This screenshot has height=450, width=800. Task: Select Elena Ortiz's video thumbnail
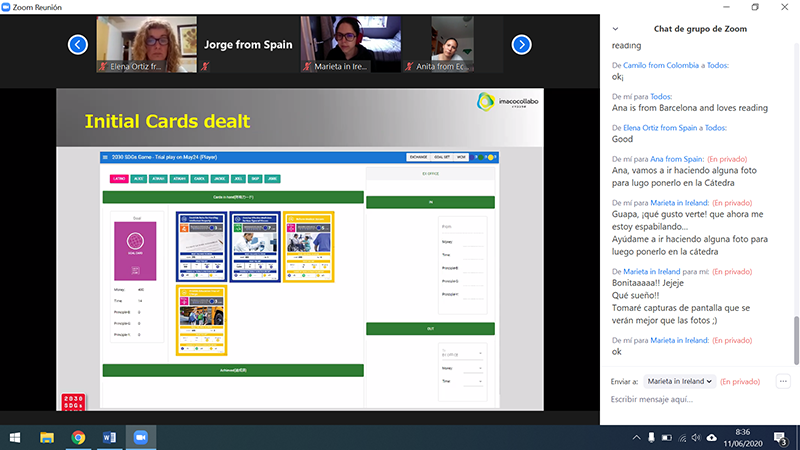(143, 44)
